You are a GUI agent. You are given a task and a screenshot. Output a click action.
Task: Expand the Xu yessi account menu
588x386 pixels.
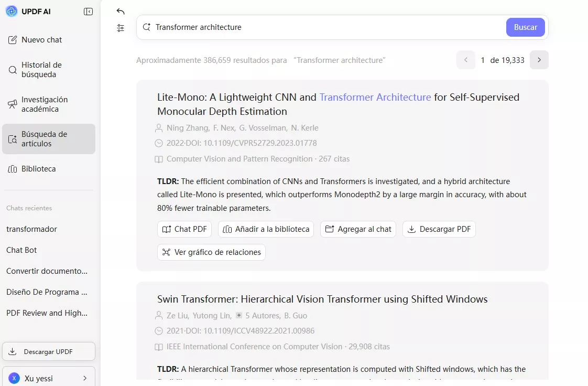(x=49, y=378)
